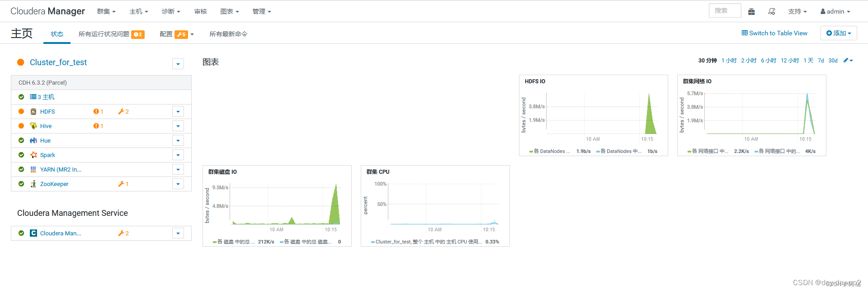Click the green check beside Hue
The width and height of the screenshot is (868, 291).
[x=21, y=140]
